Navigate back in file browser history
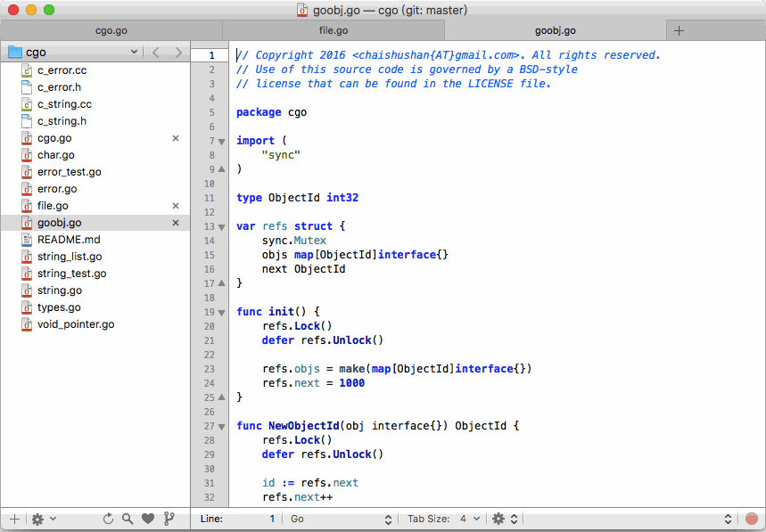This screenshot has width=766, height=532. click(155, 53)
